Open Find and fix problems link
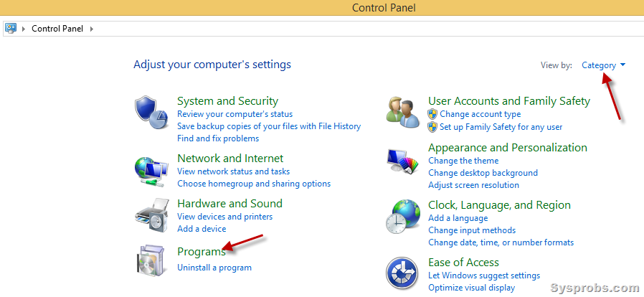The width and height of the screenshot is (644, 297). (218, 138)
